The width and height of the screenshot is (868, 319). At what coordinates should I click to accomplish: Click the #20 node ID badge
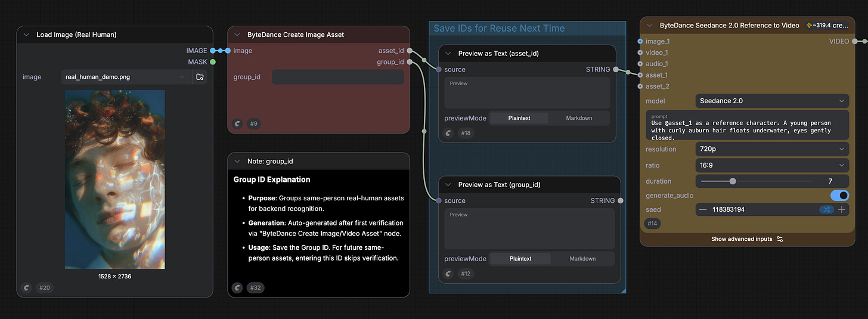tap(44, 287)
